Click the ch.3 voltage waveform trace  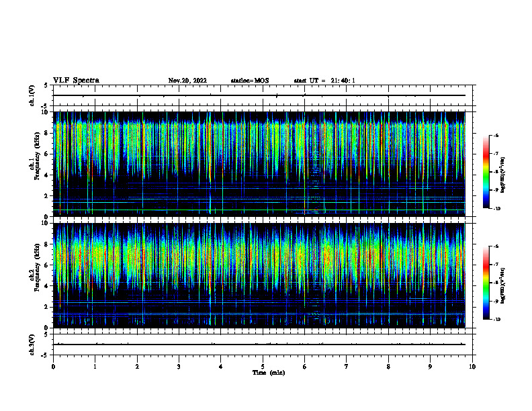pos(259,345)
